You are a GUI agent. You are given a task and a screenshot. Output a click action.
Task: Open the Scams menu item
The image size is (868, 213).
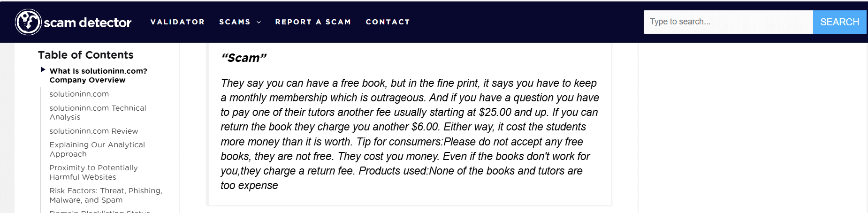(x=235, y=22)
